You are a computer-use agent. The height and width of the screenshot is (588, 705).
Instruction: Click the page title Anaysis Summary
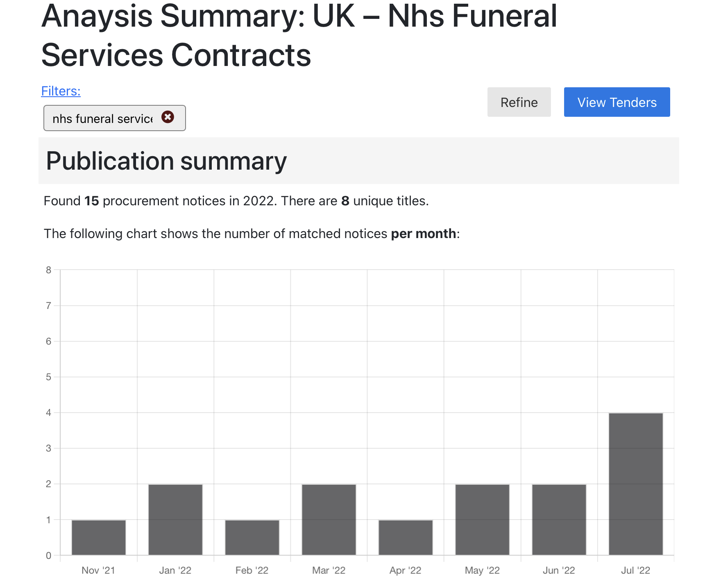click(x=299, y=35)
